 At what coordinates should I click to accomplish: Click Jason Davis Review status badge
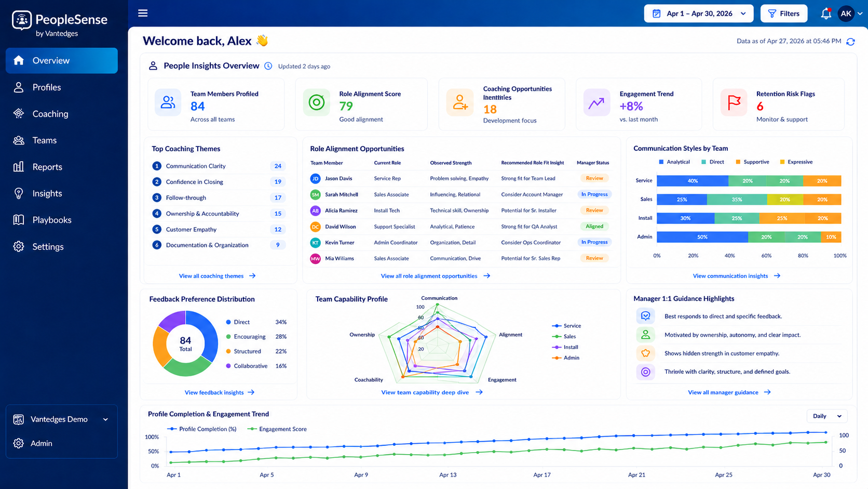point(594,178)
